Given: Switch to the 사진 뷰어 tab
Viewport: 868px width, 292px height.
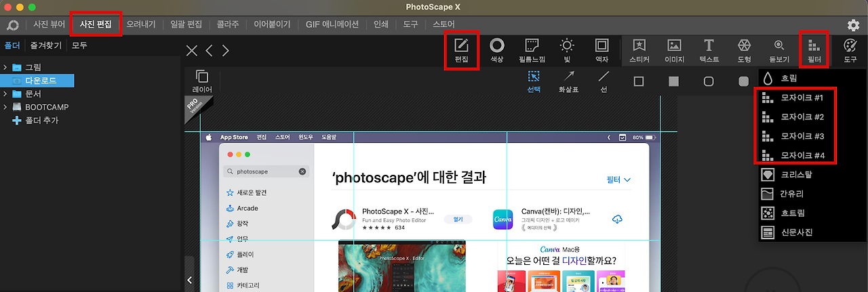Looking at the screenshot, I should pos(49,24).
